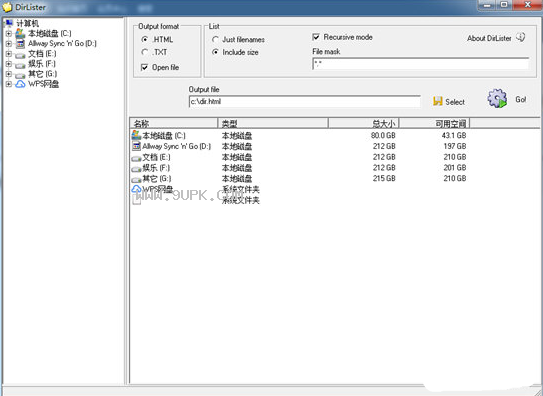Viewport: 543px width, 396px height.
Task: Select 其它 (G:) in the tree
Action: point(42,74)
